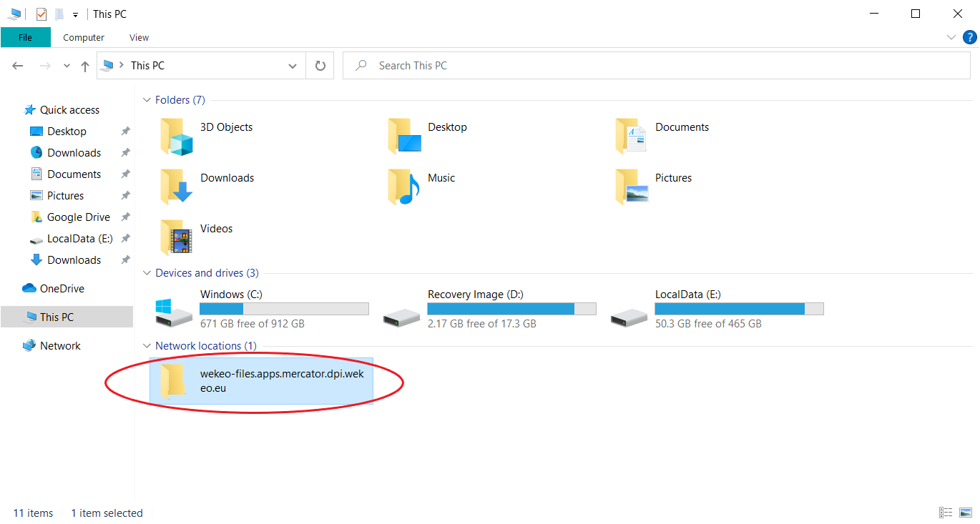Click the '2.17 GB free of 17.3 GB' text
980x524 pixels.
[x=482, y=324]
